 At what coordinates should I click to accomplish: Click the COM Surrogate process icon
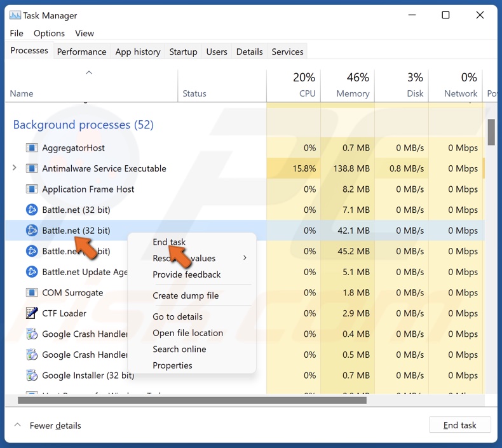(x=32, y=293)
